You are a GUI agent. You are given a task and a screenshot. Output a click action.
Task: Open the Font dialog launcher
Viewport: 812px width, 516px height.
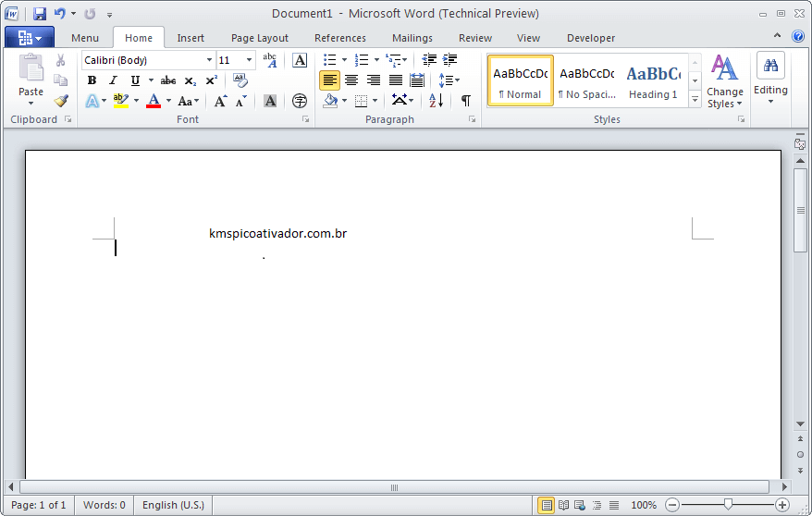(305, 119)
